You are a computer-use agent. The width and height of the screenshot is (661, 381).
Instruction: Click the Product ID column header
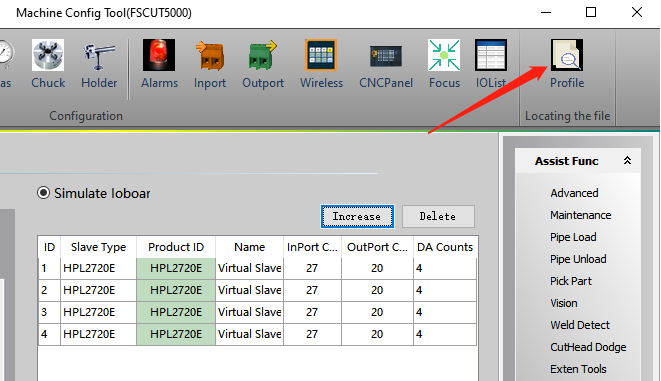tap(176, 247)
